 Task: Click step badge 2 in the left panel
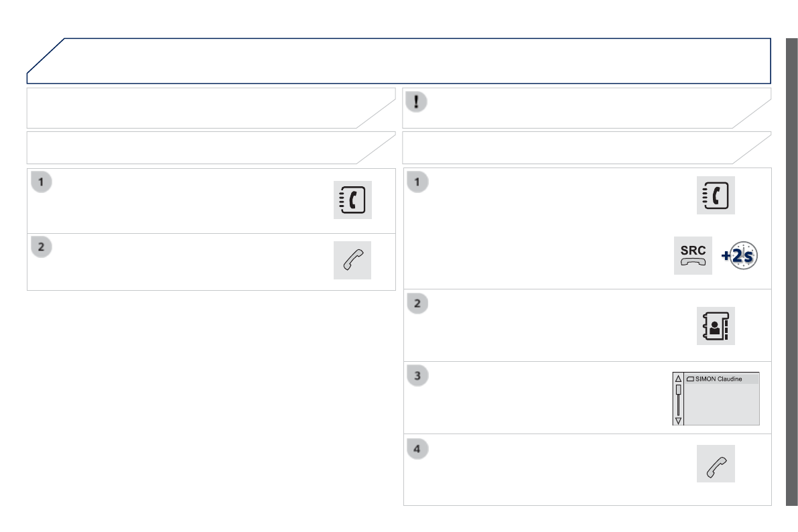click(x=42, y=246)
